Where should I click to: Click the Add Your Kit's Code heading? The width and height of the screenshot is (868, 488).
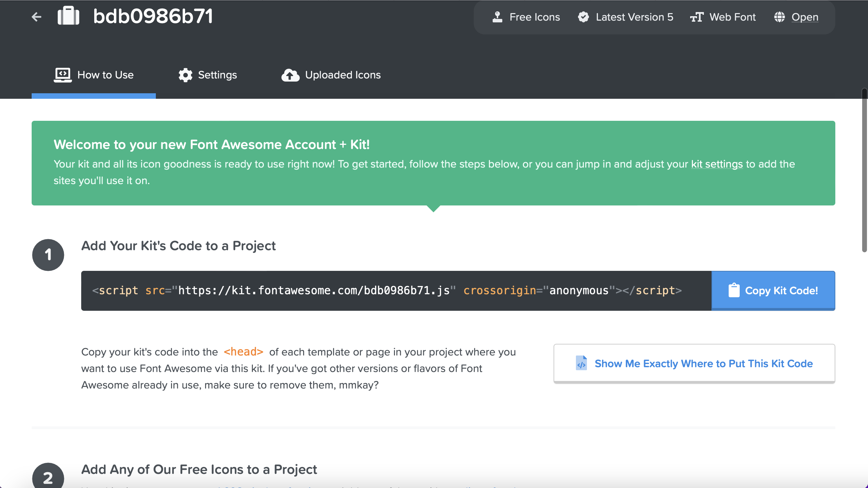178,246
